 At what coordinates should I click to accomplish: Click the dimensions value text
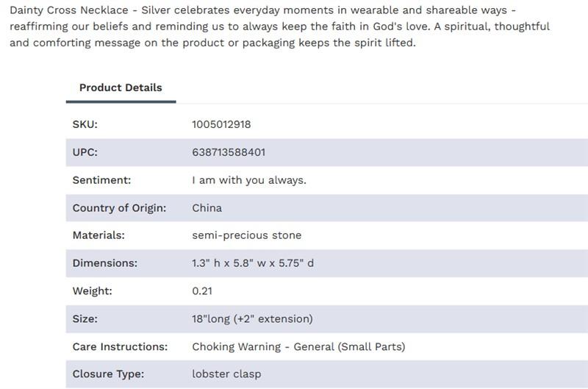point(253,263)
